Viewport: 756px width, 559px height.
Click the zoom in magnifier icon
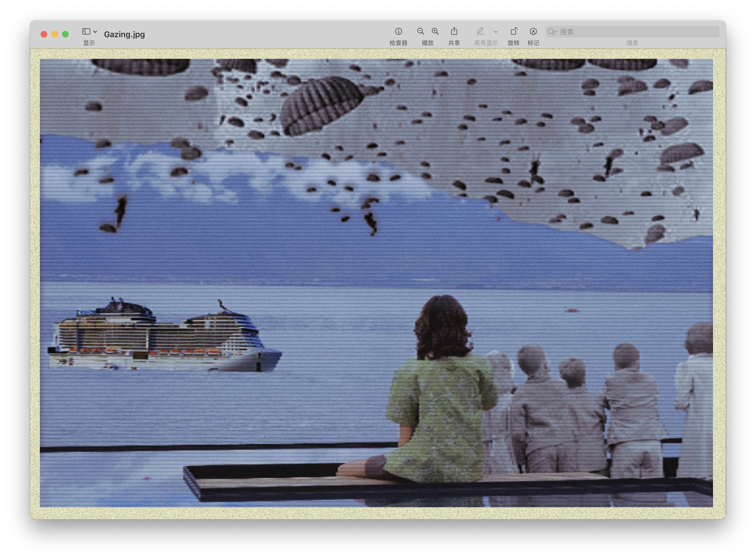coord(435,32)
